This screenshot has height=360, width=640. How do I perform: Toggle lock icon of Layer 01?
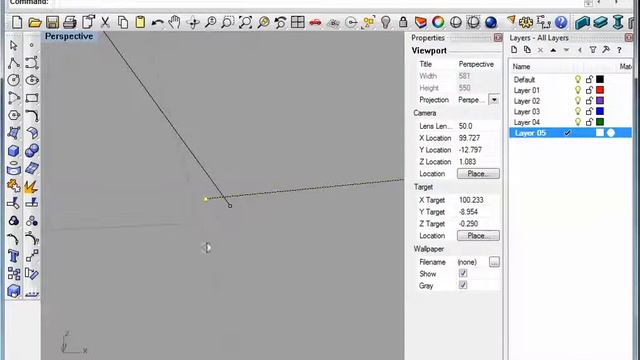[589, 90]
